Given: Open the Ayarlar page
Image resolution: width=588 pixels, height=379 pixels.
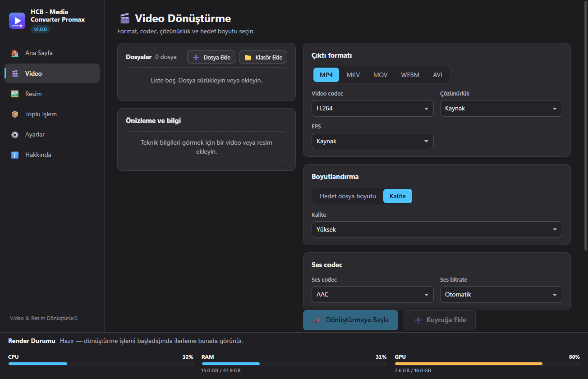Looking at the screenshot, I should click(x=52, y=135).
